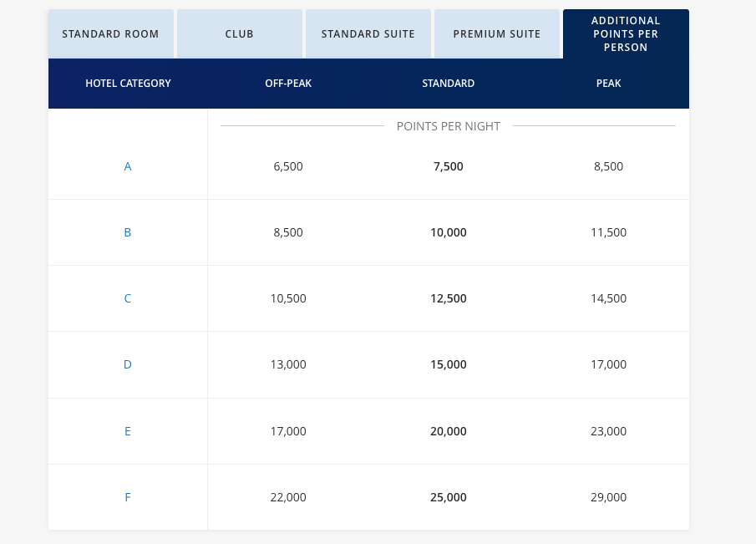Click the 7,500 standard rate cell

tap(448, 166)
